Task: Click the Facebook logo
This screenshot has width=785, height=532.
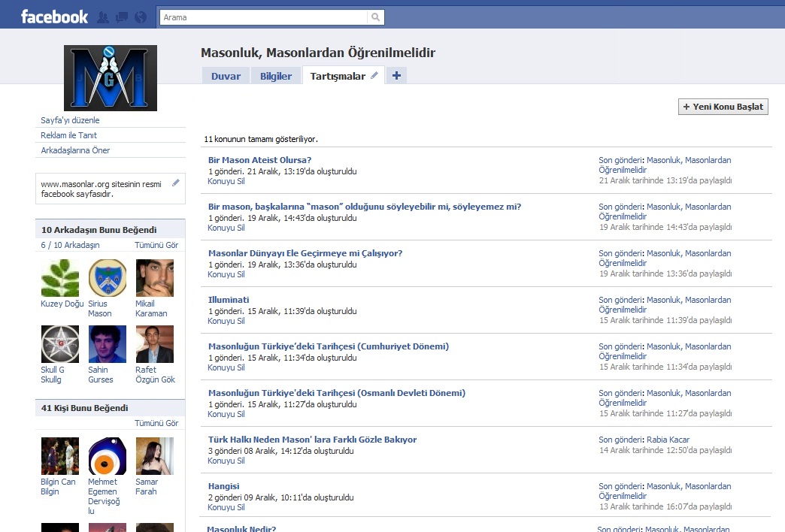Action: point(54,17)
